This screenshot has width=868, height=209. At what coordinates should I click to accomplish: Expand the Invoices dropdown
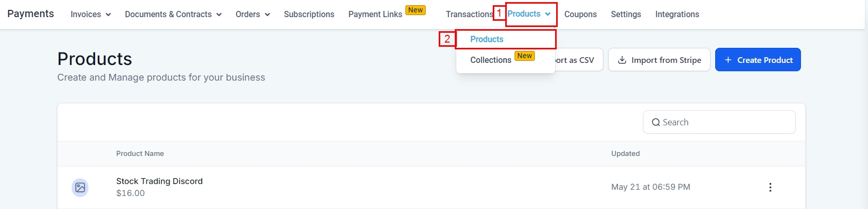pos(91,15)
